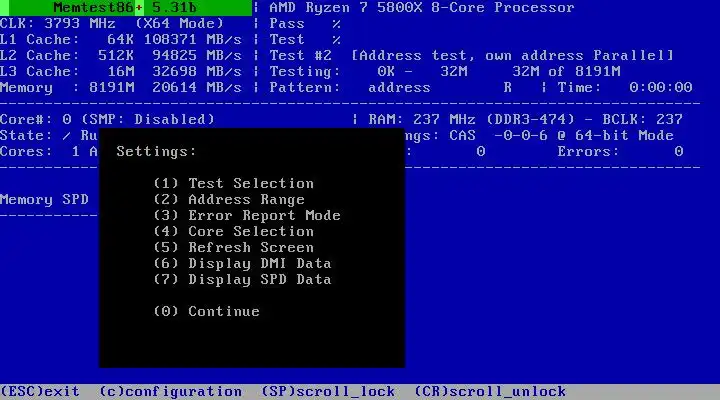This screenshot has width=720, height=400.
Task: Open (3) Error Report Mode
Action: click(x=247, y=215)
